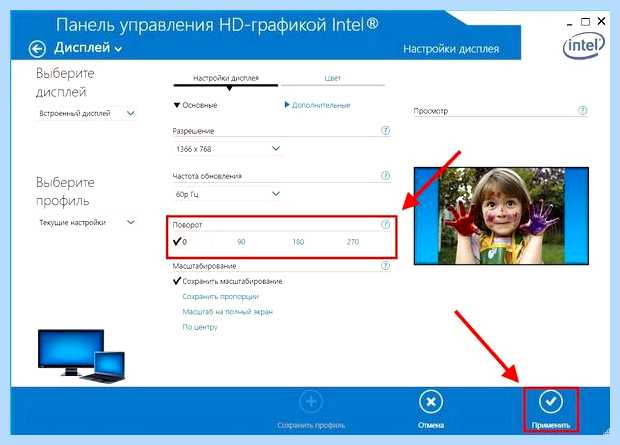Click the preview image of the child
Screen dimensions: 620x445
point(501,216)
